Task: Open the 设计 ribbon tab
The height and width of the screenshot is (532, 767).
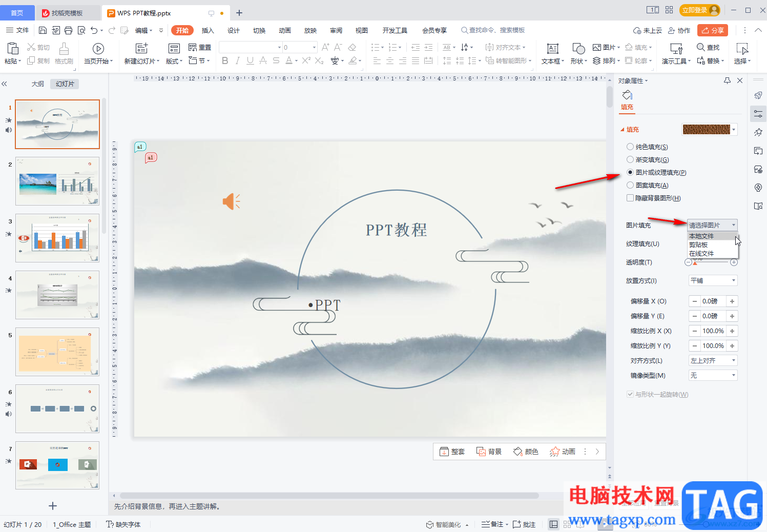Action: pyautogui.click(x=234, y=30)
